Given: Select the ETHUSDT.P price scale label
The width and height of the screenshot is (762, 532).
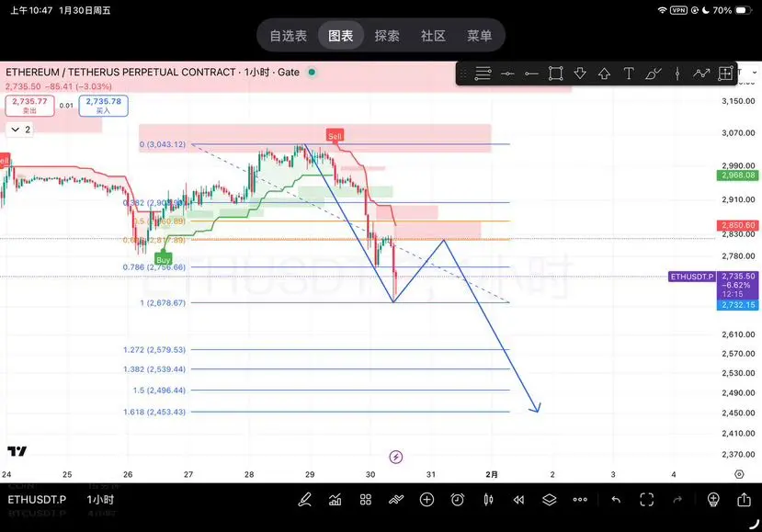Looking at the screenshot, I should [x=691, y=277].
